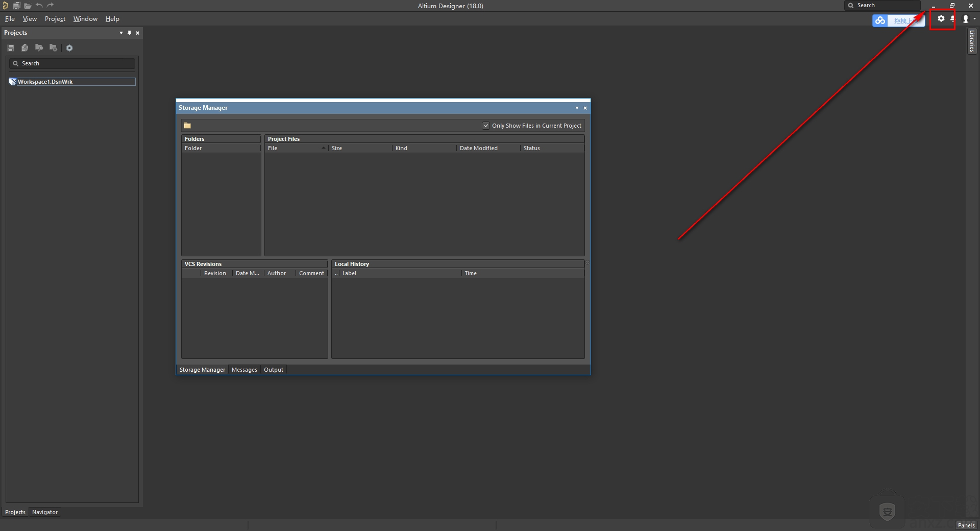Switch to the Messages tab
980x531 pixels.
[x=244, y=370]
